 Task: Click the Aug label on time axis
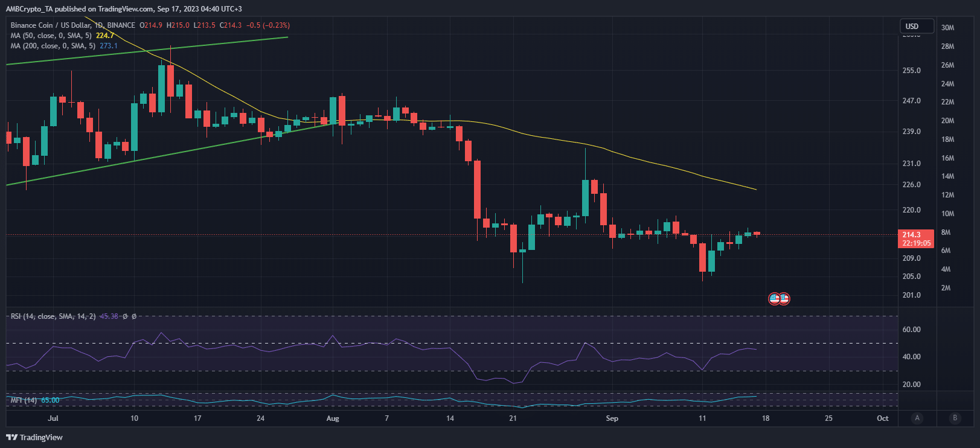tap(333, 418)
